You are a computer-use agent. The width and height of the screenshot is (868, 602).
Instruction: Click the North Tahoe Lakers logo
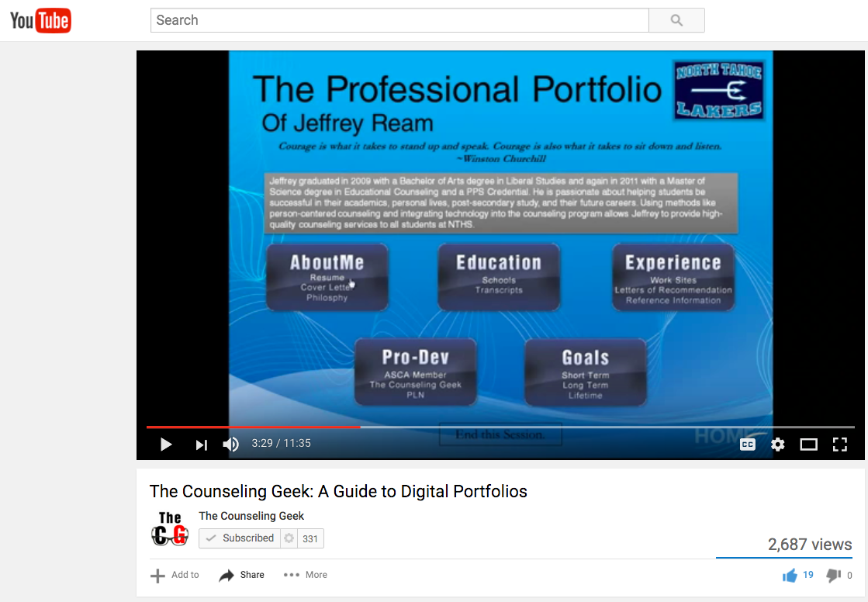(718, 90)
